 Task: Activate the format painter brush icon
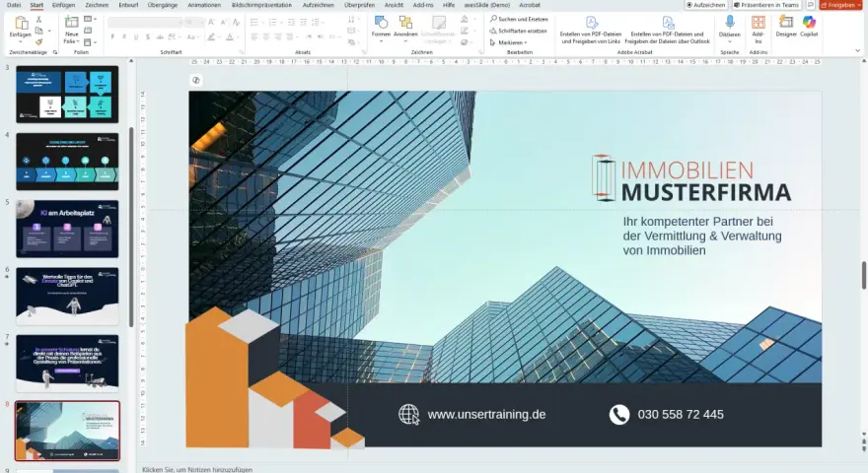[38, 41]
